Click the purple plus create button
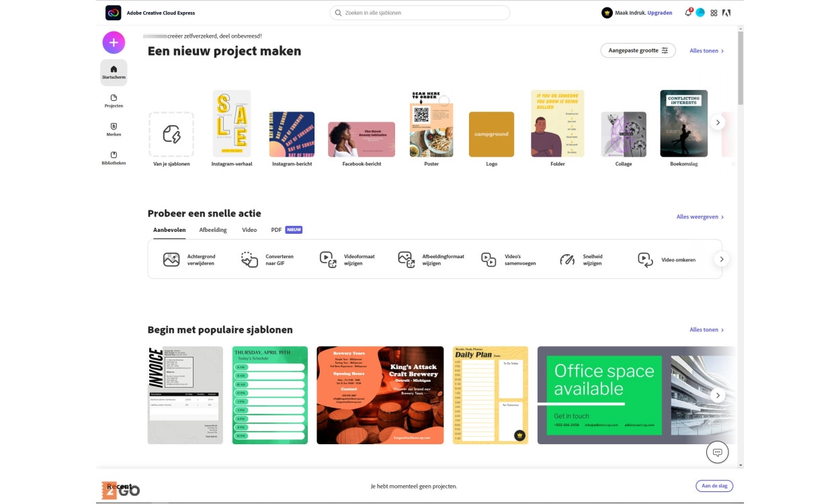 tap(114, 43)
